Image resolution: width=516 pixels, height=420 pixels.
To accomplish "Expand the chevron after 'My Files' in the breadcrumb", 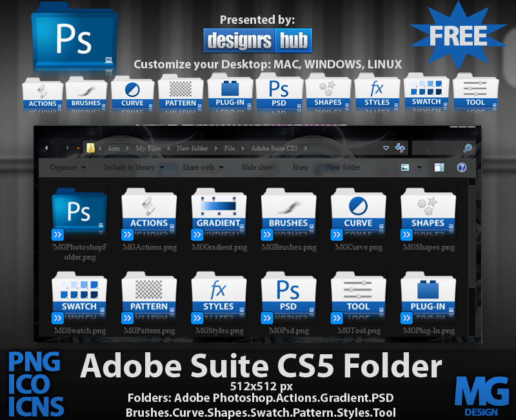I will (169, 148).
